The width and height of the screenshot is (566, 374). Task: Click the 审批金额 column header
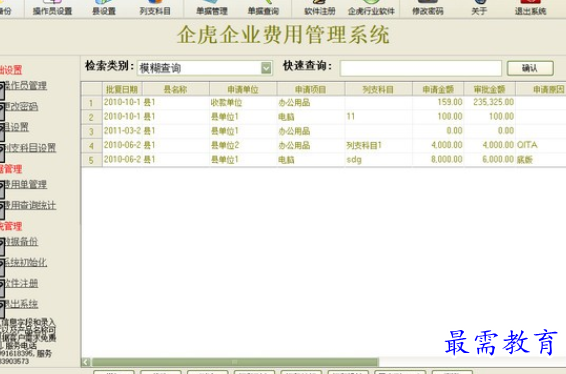489,89
